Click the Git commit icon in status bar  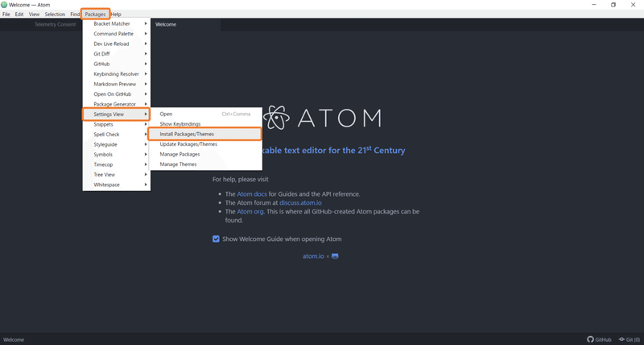[x=621, y=339]
